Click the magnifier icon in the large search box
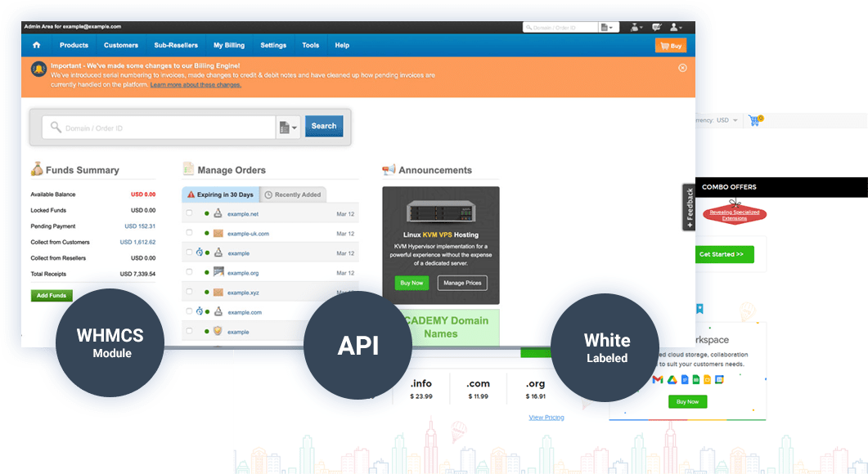Image resolution: width=868 pixels, height=474 pixels. coord(56,127)
